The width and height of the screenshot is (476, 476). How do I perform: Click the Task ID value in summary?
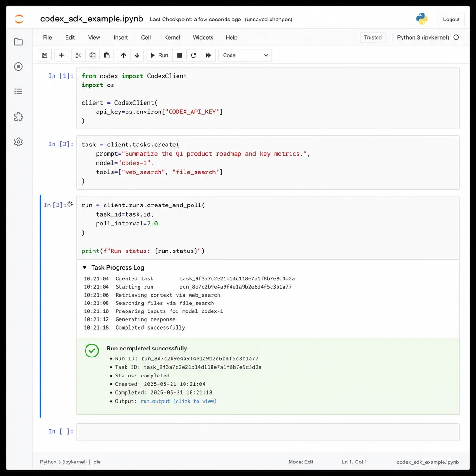coord(203,367)
